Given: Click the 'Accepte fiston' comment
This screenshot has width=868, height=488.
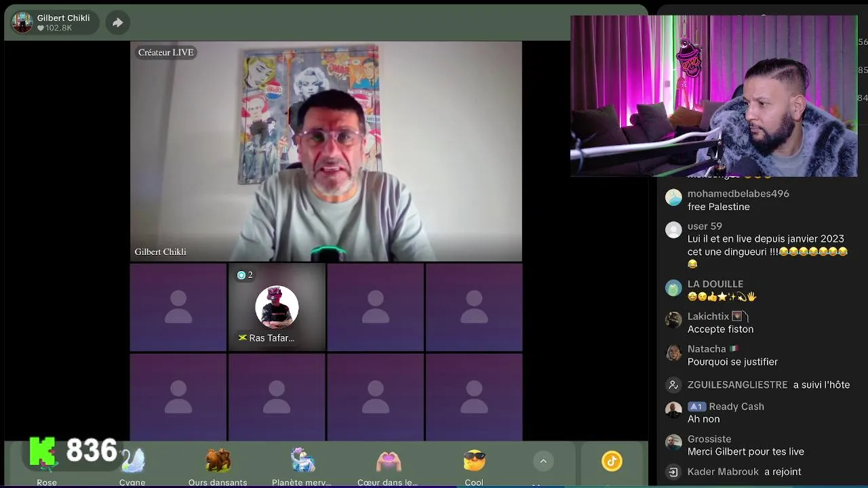Looking at the screenshot, I should tap(720, 329).
